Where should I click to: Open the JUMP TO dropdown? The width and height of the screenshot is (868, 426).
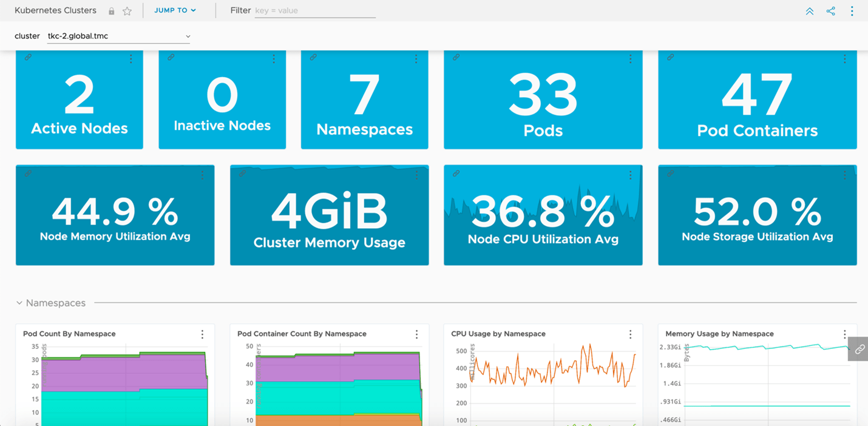(175, 10)
